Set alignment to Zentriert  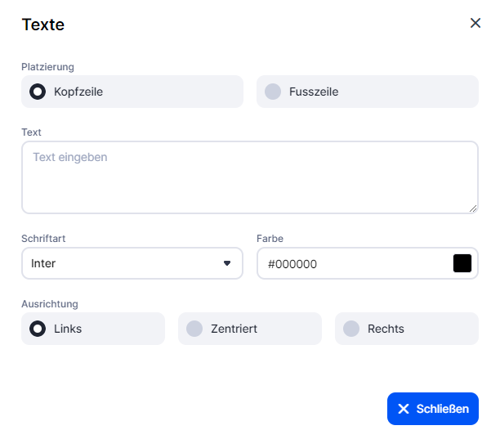click(x=194, y=329)
